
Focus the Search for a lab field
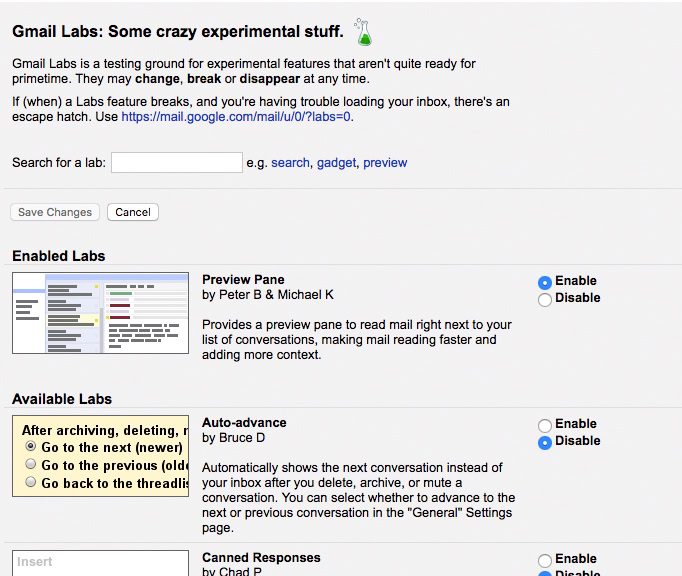(x=177, y=162)
